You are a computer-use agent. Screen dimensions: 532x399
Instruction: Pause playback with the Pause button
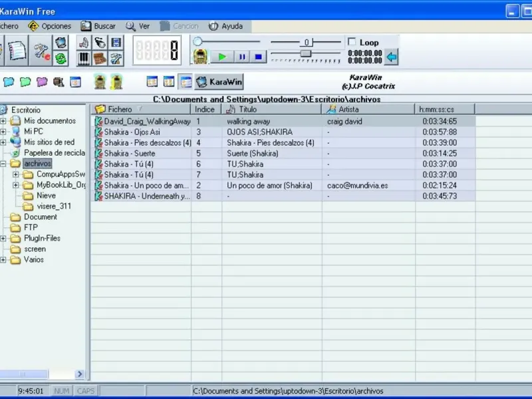pyautogui.click(x=242, y=57)
